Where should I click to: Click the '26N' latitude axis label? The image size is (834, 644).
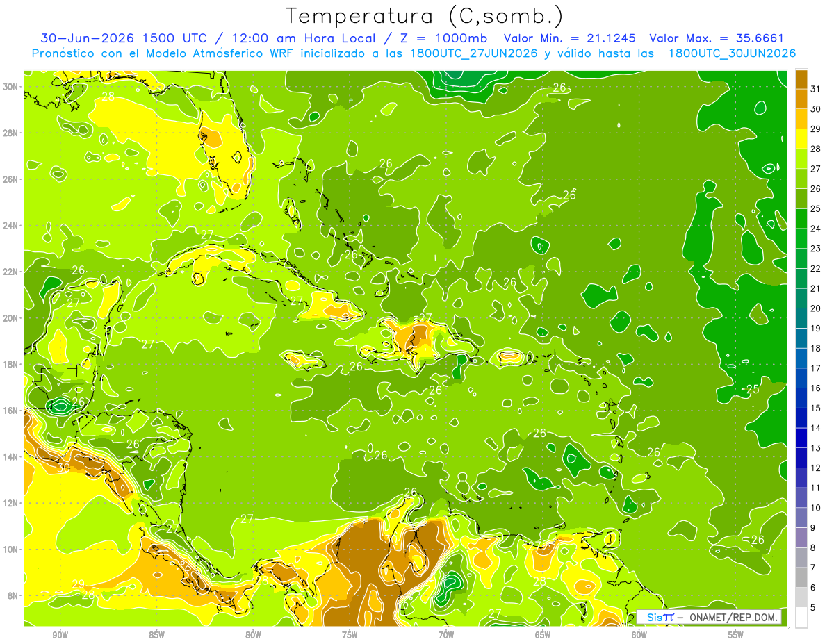pos(12,179)
